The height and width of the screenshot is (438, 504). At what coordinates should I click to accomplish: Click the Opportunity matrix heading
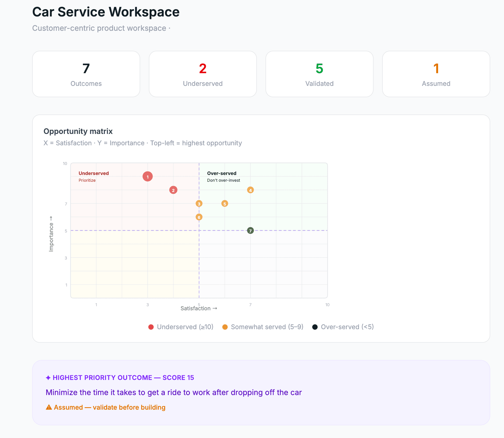[78, 131]
